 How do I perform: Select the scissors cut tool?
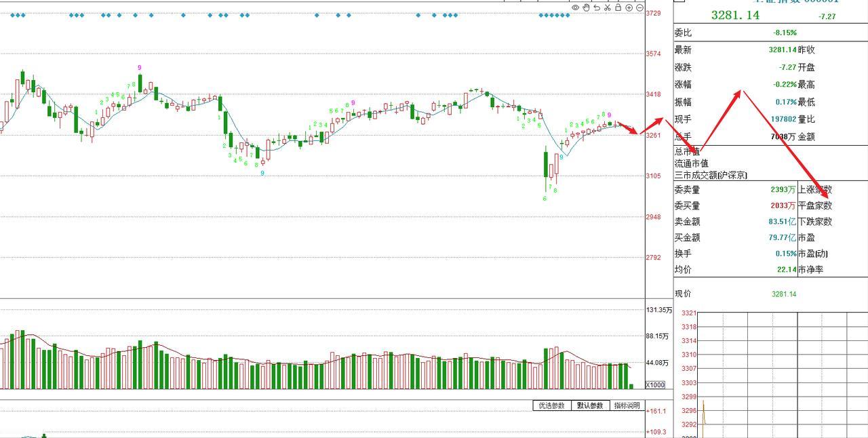tap(608, 7)
